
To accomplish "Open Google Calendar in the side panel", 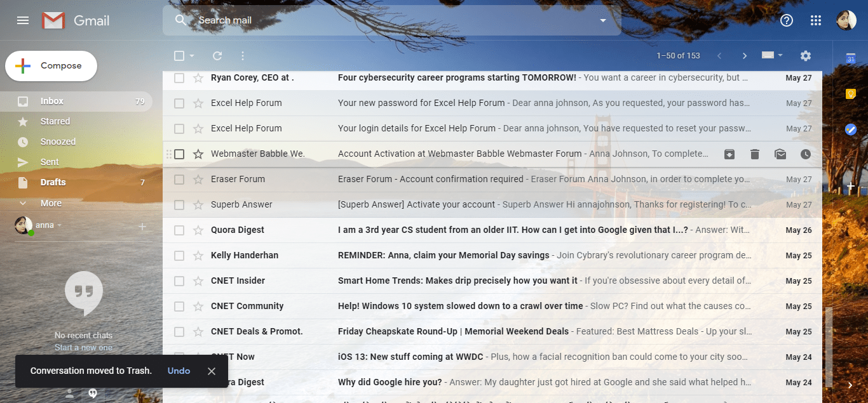I will click(851, 58).
